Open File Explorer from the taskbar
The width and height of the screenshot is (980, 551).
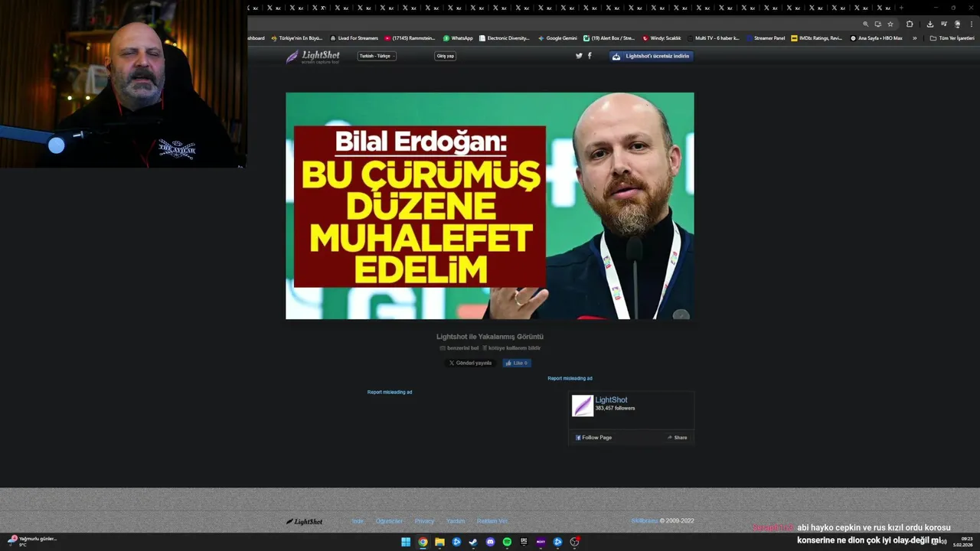(x=439, y=542)
